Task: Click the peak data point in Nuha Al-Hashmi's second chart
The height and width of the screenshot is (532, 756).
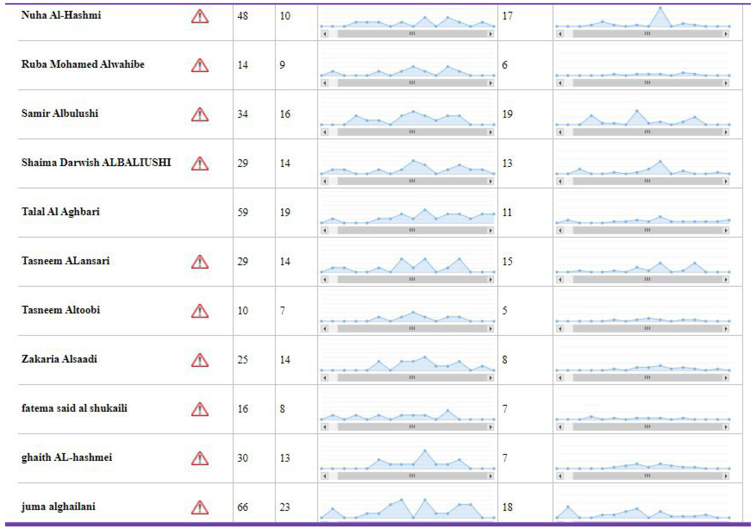Action: pos(660,8)
